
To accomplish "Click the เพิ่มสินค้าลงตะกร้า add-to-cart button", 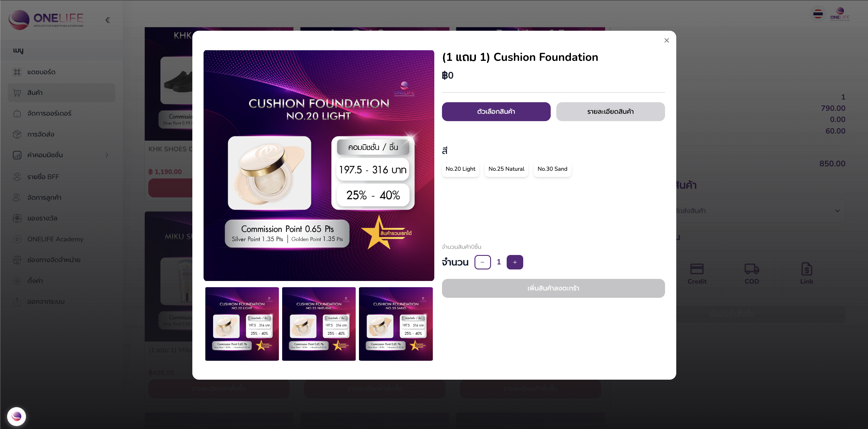I will [553, 288].
